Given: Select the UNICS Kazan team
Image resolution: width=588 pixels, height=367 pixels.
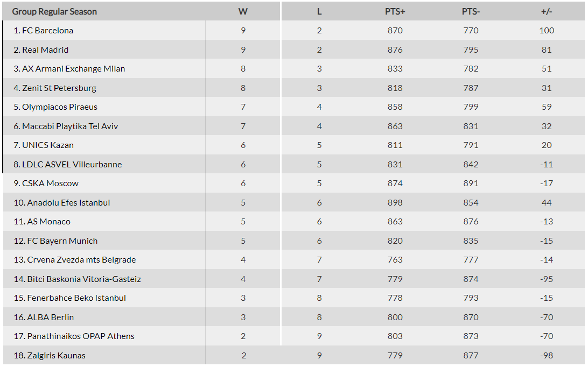Looking at the screenshot, I should coord(48,145).
